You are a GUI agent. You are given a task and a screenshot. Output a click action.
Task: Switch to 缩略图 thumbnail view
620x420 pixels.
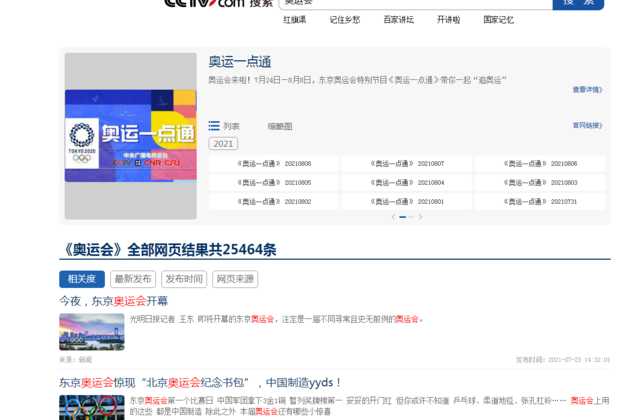[x=280, y=127]
